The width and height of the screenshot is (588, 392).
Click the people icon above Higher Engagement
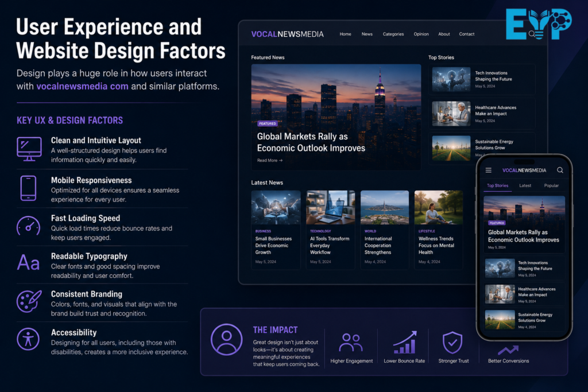point(351,342)
